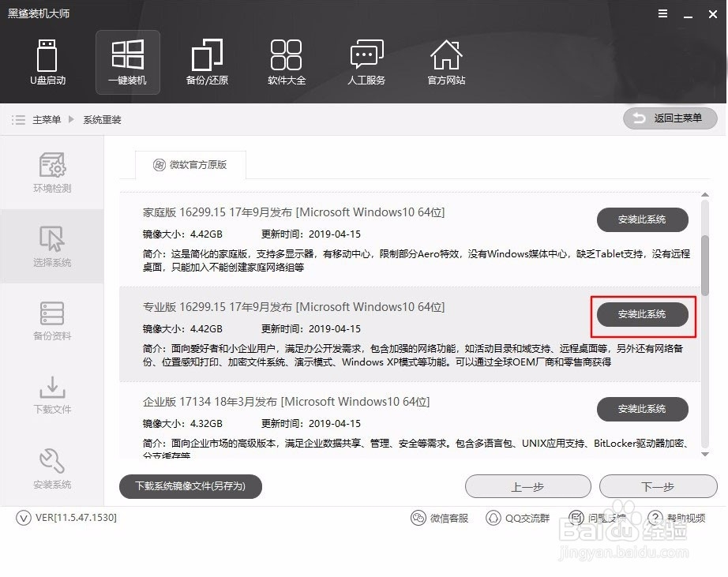The image size is (728, 577).
Task: Open 问题反馈 feedback link
Action: coord(597,518)
